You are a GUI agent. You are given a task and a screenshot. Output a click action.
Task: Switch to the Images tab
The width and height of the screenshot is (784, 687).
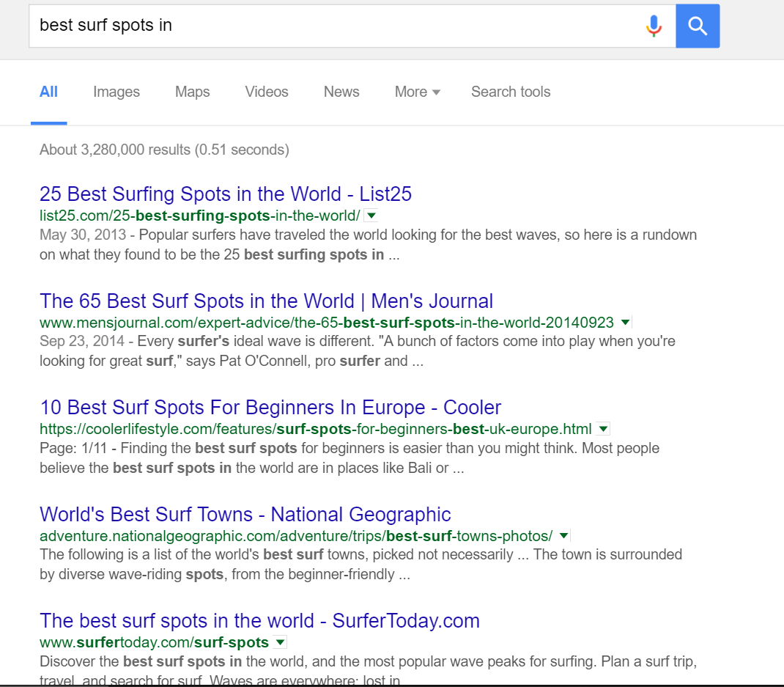click(117, 92)
